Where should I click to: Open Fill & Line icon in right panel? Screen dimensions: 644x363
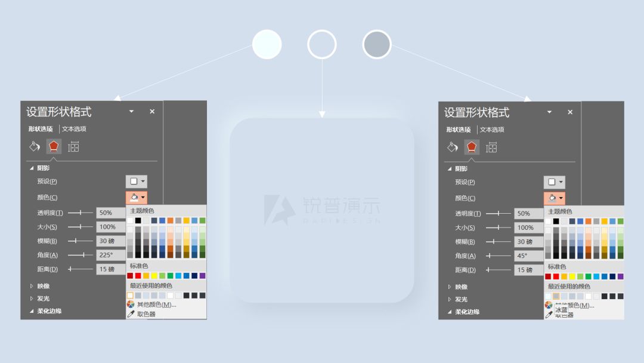coord(452,147)
